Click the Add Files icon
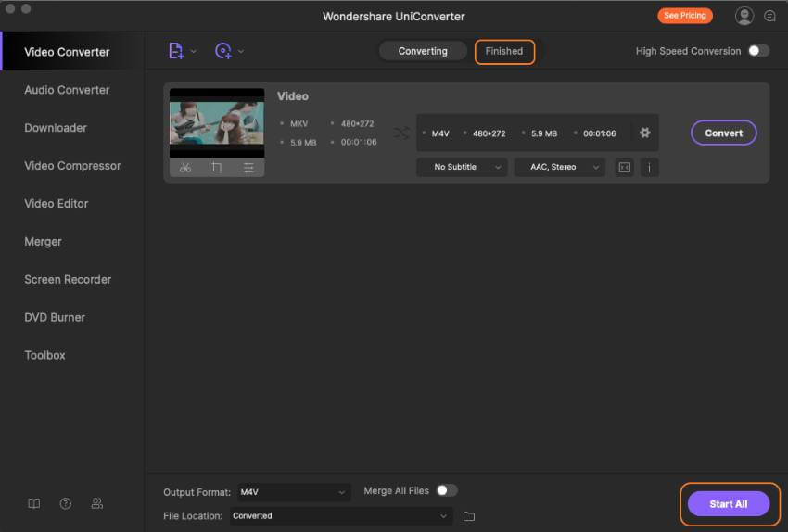 (176, 51)
